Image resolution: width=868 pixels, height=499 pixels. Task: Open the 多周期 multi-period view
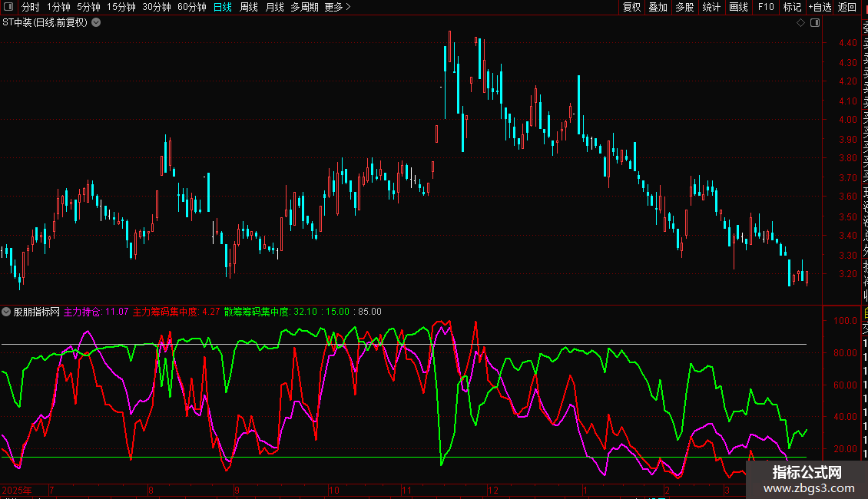click(304, 7)
